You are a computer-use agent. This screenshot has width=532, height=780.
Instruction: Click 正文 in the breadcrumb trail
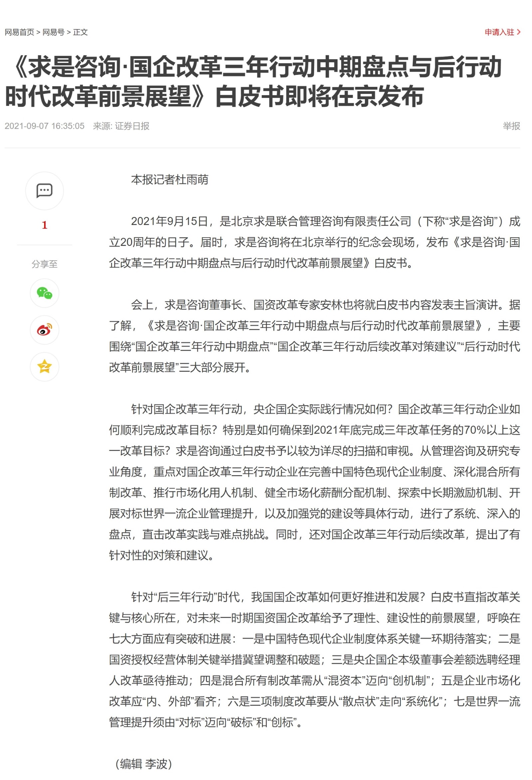click(x=80, y=32)
